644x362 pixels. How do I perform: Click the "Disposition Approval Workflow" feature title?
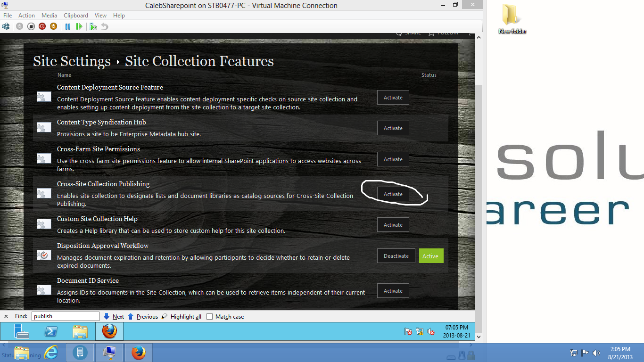click(x=103, y=246)
